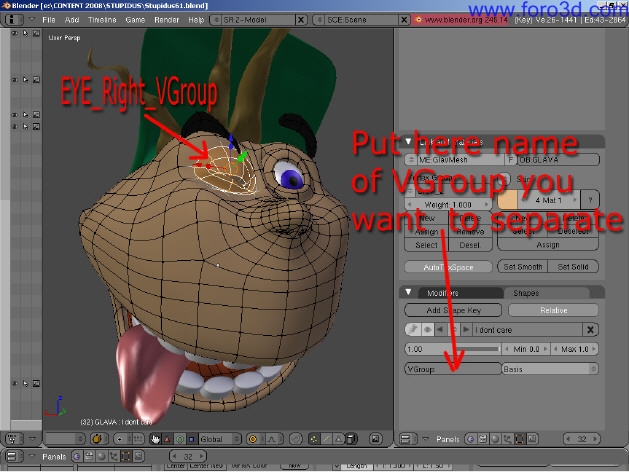The width and height of the screenshot is (629, 472).
Task: Click Set Solid button
Action: [x=573, y=267]
